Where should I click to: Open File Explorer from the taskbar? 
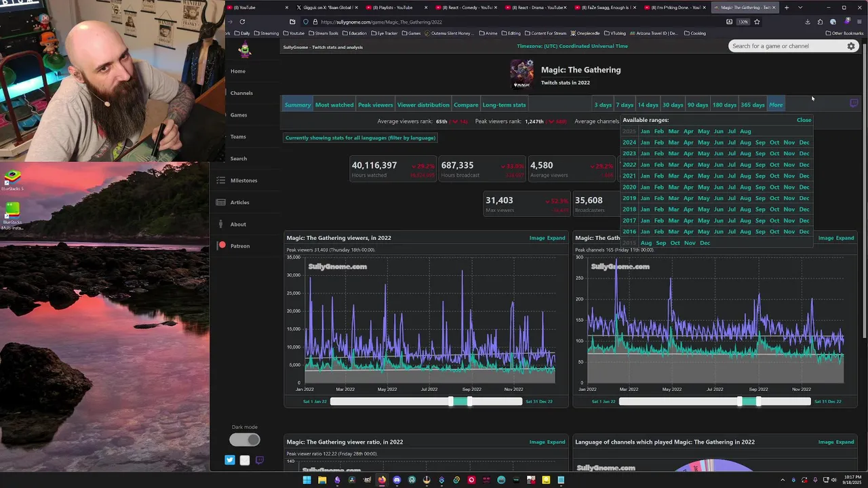tap(322, 480)
